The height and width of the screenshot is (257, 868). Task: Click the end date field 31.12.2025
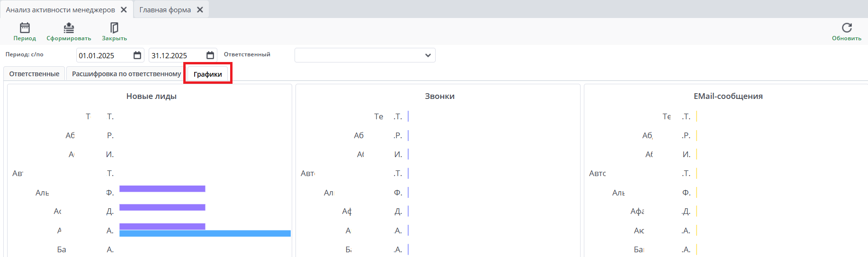(176, 55)
